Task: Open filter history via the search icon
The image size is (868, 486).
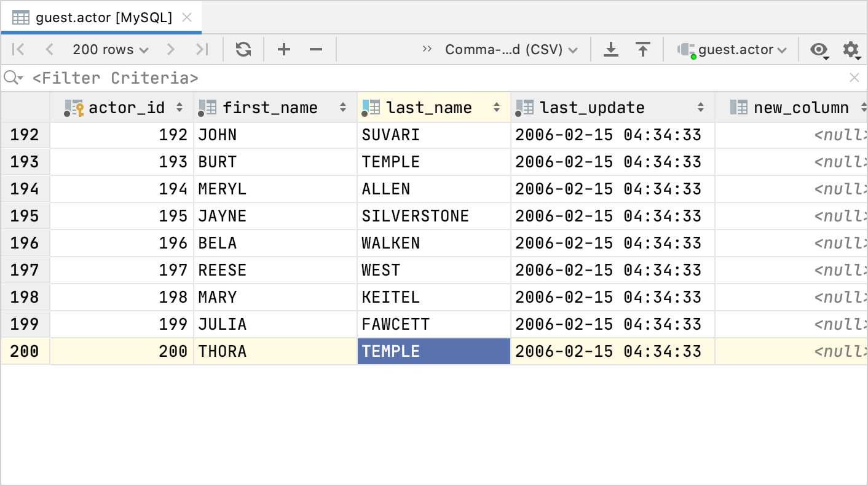Action: tap(13, 78)
